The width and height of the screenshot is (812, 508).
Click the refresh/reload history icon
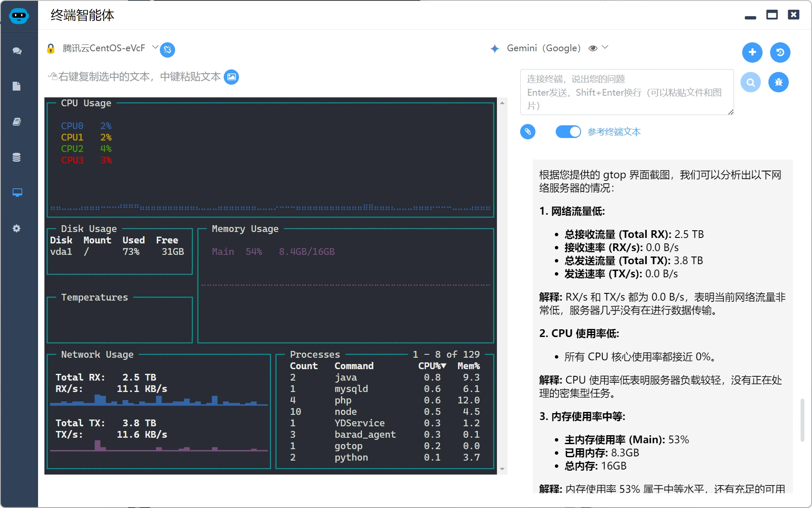[780, 52]
